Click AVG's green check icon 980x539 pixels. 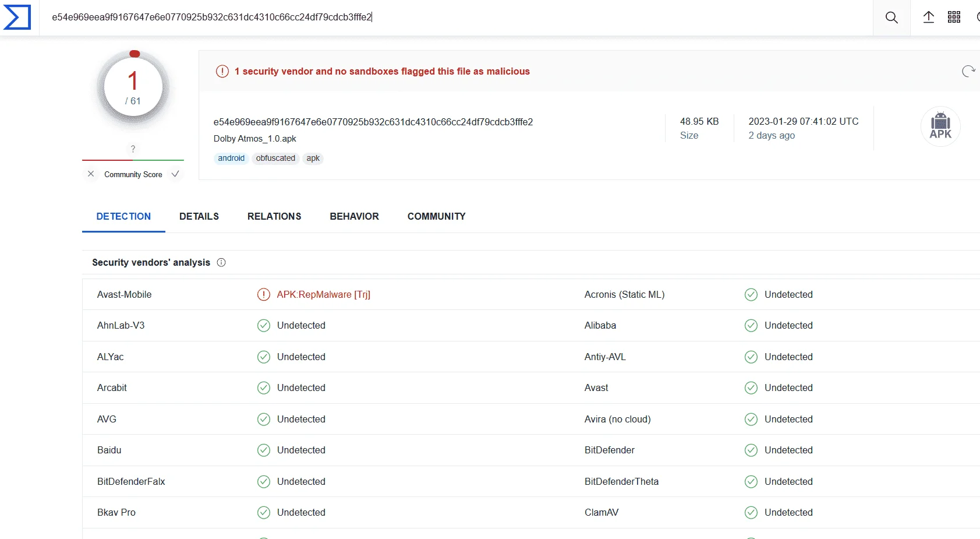264,419
